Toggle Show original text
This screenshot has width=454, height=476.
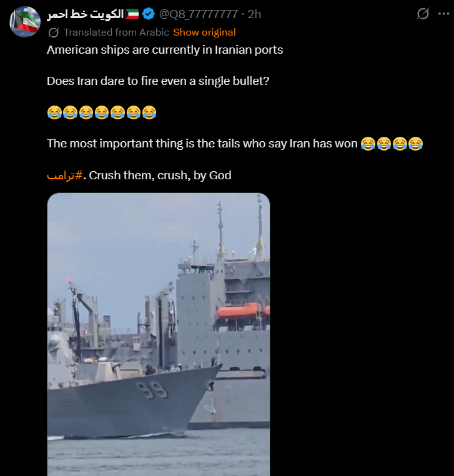(204, 32)
